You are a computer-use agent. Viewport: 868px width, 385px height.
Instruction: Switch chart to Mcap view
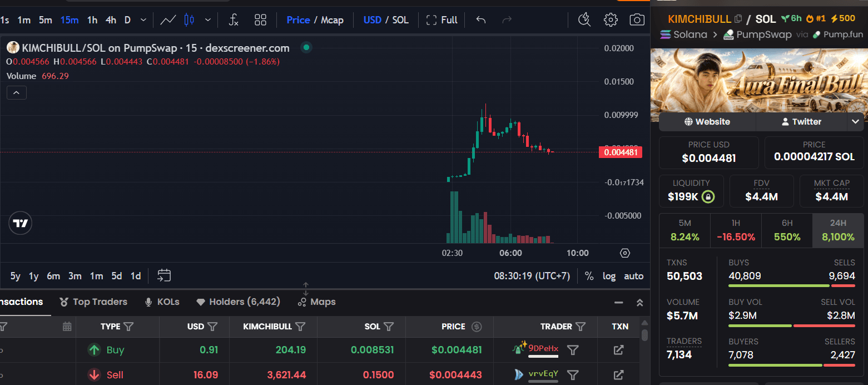click(332, 20)
